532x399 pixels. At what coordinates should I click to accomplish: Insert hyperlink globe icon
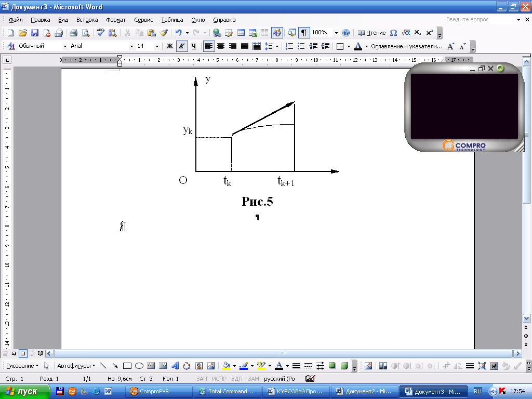pos(217,33)
